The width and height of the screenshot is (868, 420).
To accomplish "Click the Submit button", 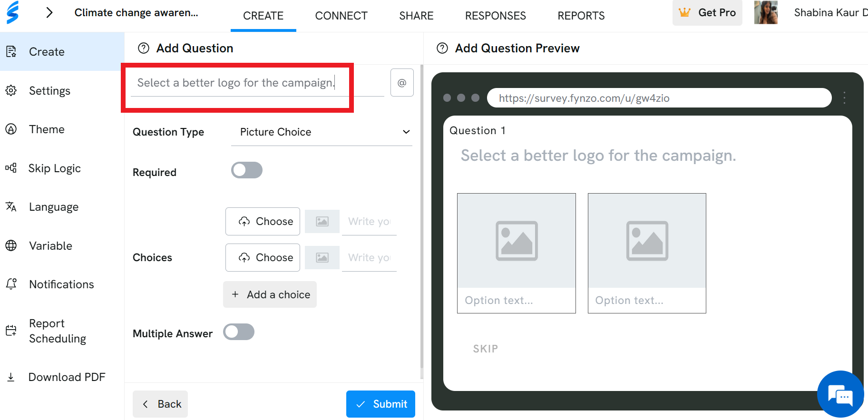I will [x=380, y=404].
